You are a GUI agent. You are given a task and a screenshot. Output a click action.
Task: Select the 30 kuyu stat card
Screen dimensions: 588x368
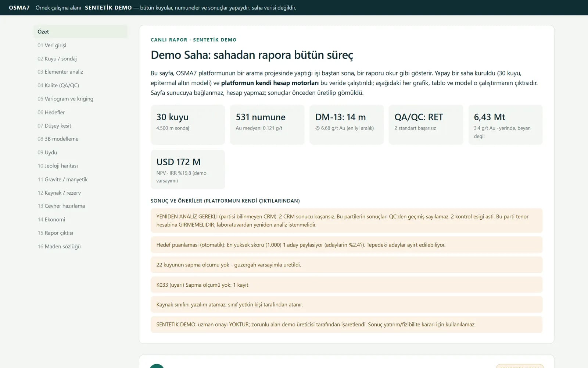coord(188,125)
